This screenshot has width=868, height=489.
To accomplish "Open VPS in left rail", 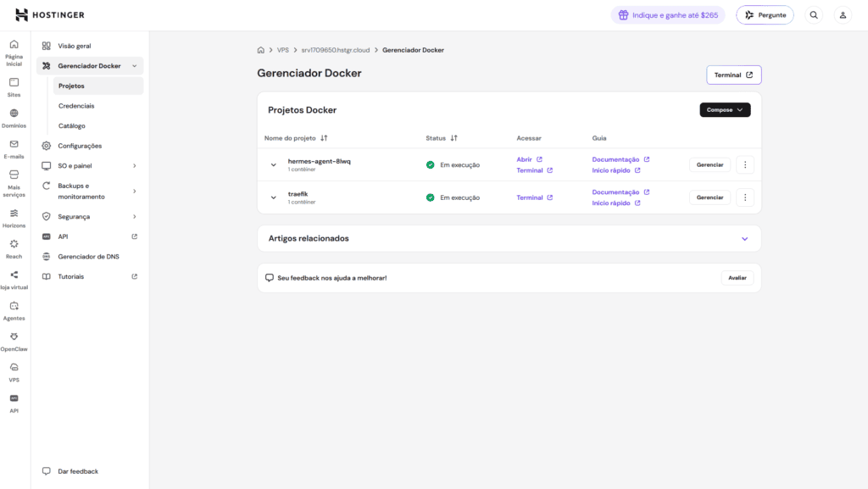I will tap(14, 374).
